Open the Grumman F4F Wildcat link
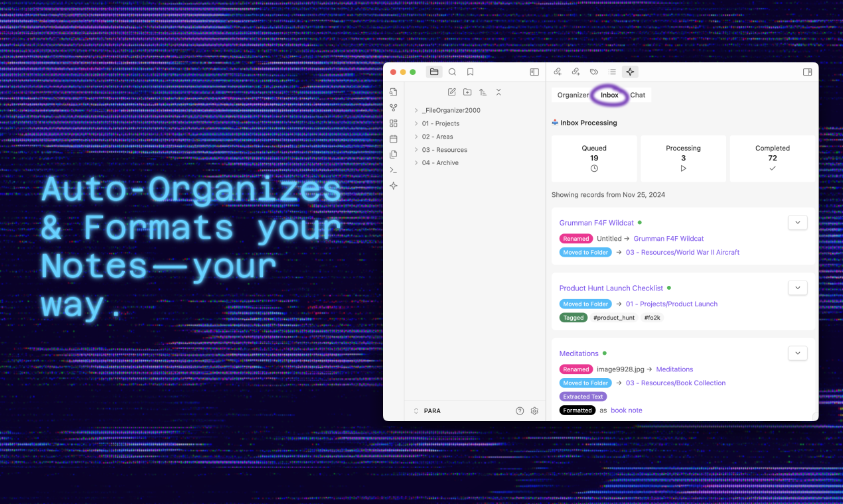843x504 pixels. [x=596, y=222]
